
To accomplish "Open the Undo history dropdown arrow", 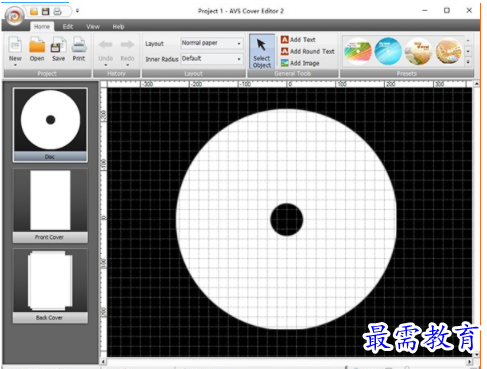I will pyautogui.click(x=106, y=65).
